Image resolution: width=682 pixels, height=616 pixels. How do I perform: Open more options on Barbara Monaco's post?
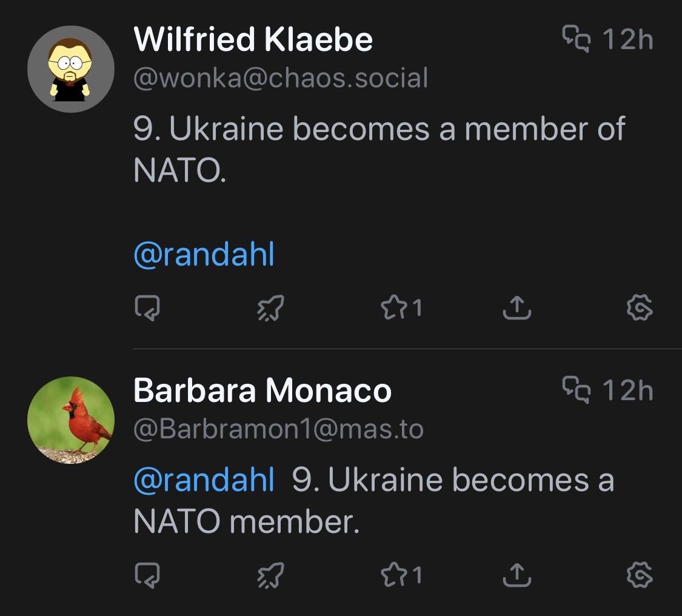coord(640,575)
